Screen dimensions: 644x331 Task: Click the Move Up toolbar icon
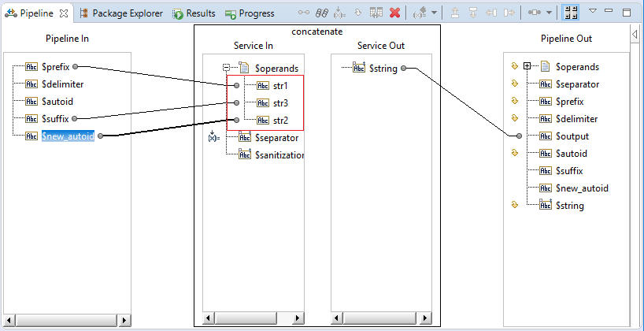click(x=455, y=13)
